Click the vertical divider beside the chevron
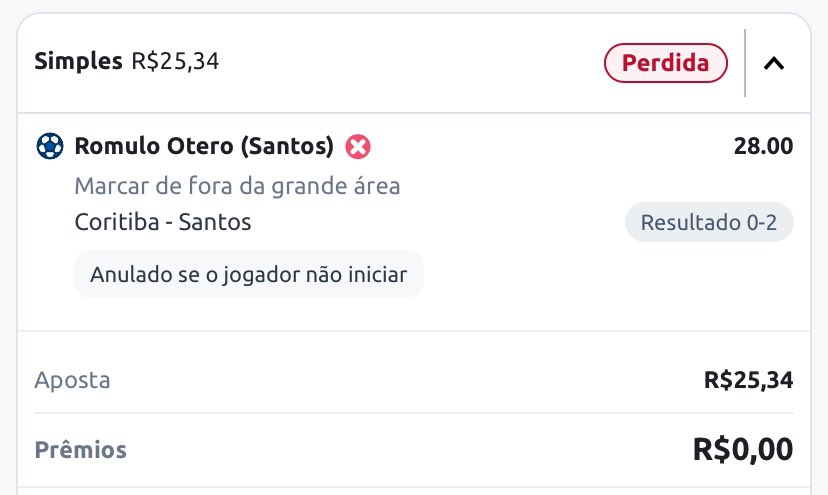 745,63
